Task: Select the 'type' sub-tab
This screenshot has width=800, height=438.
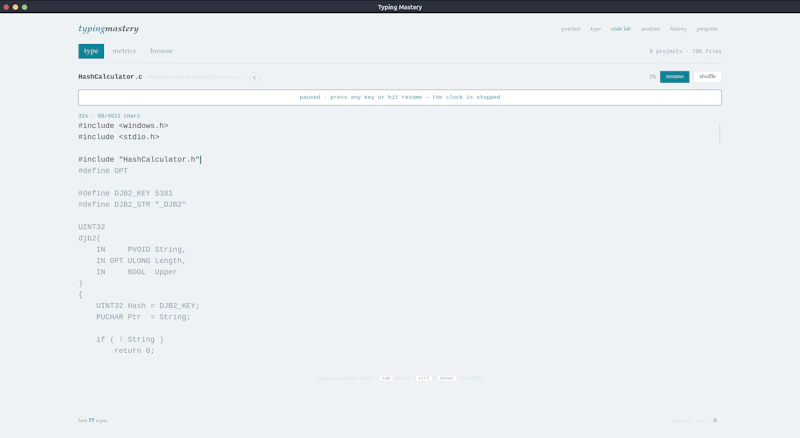Action: [x=91, y=51]
